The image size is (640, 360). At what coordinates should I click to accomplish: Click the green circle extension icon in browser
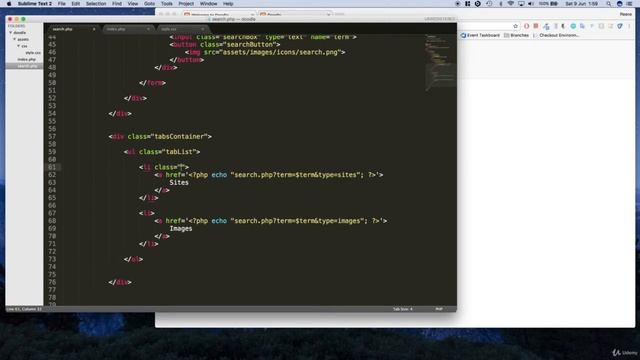click(x=573, y=26)
